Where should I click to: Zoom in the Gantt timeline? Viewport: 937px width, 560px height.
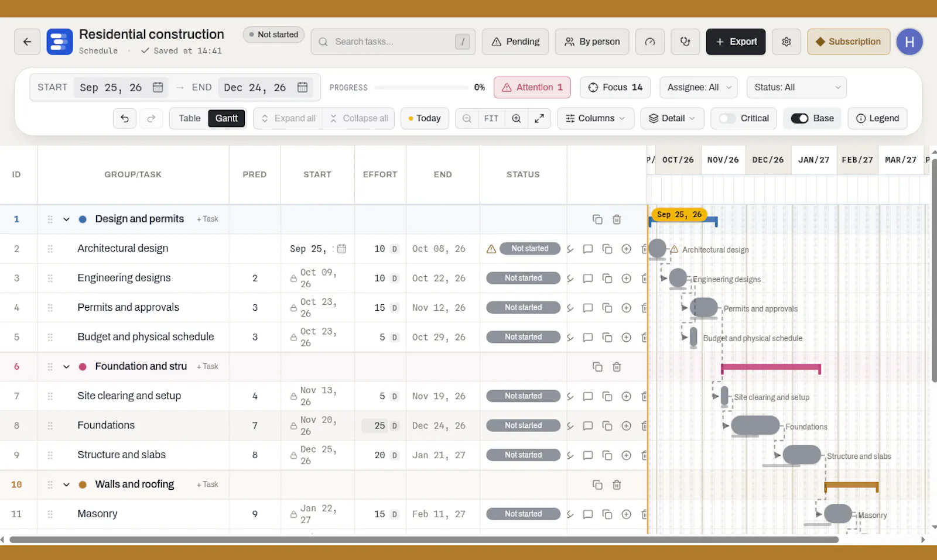point(516,118)
